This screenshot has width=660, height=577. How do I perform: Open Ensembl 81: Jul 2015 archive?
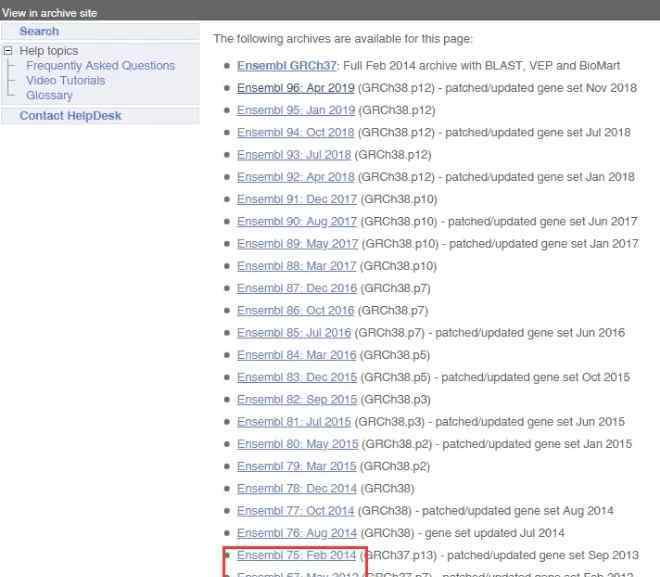(x=294, y=422)
